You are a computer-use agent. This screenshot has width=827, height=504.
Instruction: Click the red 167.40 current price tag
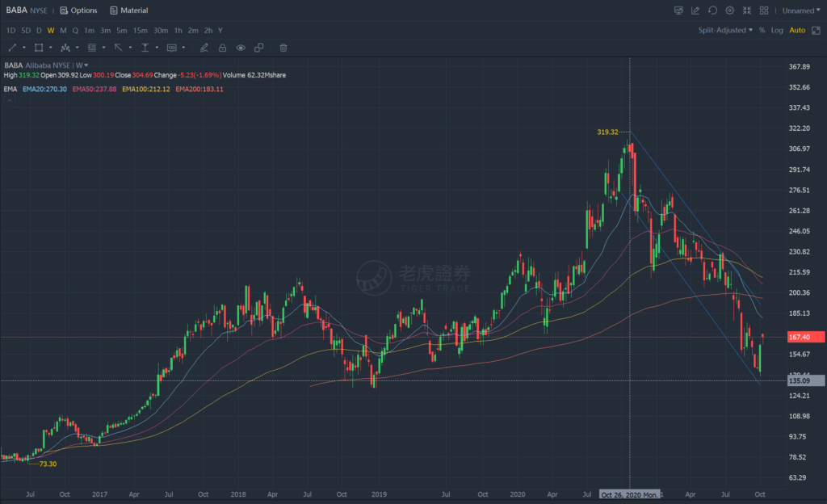806,337
